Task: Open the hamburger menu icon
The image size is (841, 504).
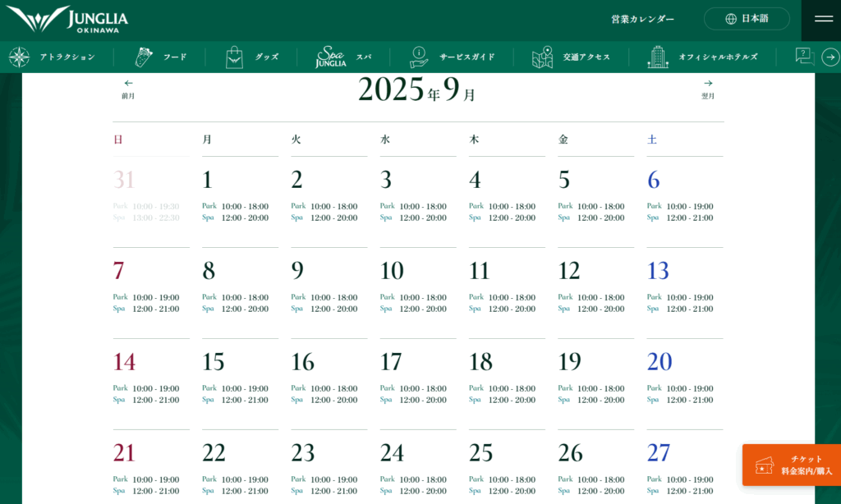Action: click(x=823, y=19)
